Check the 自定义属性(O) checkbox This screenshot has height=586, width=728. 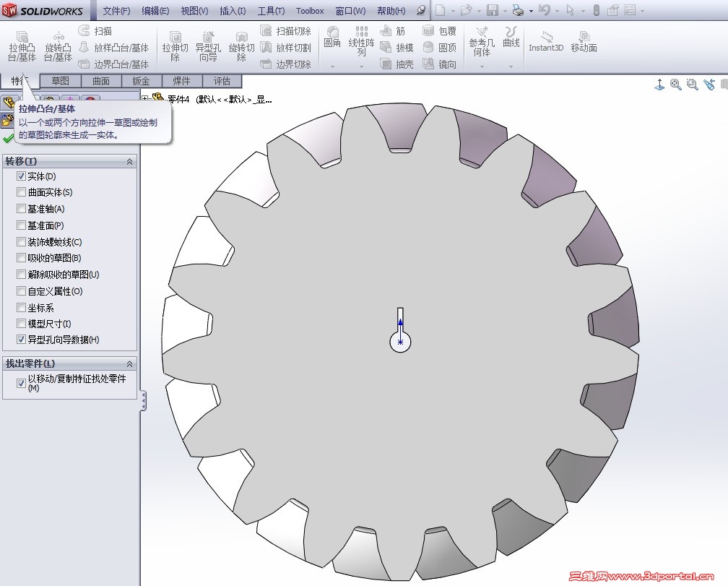click(x=21, y=291)
